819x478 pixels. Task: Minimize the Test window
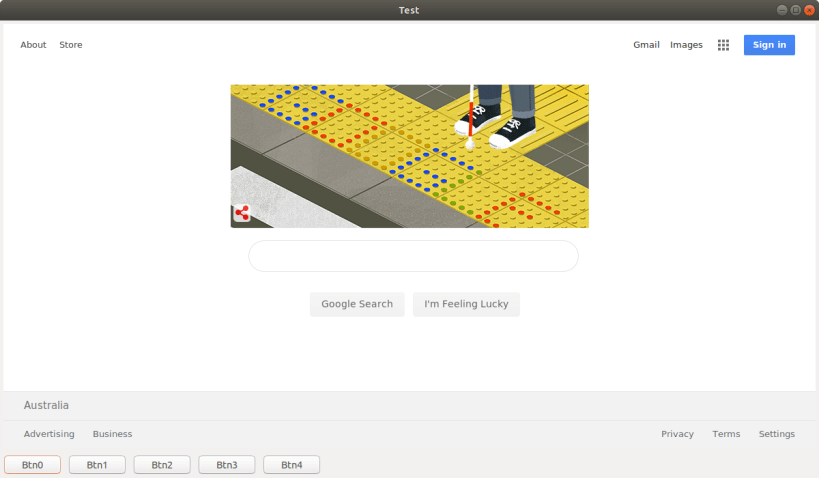(782, 10)
